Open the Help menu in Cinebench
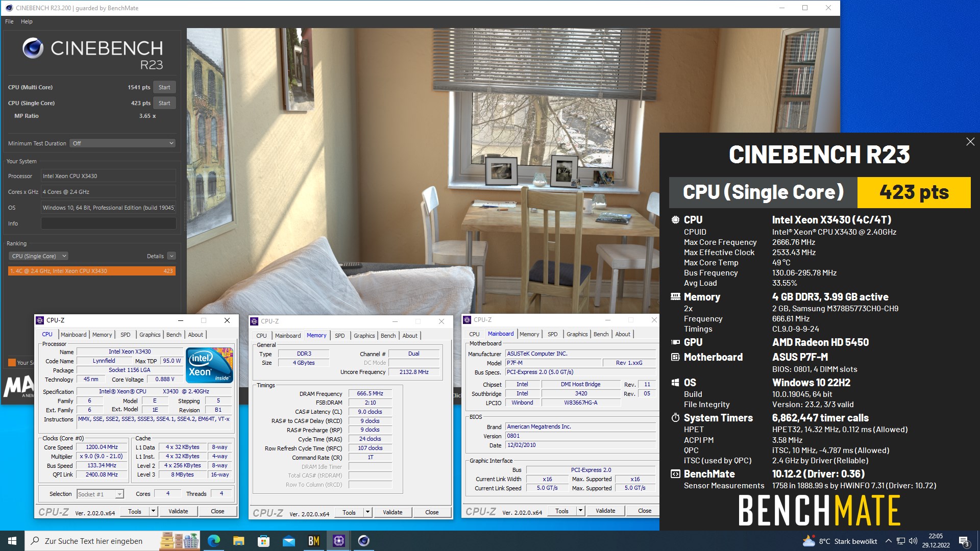 coord(27,21)
